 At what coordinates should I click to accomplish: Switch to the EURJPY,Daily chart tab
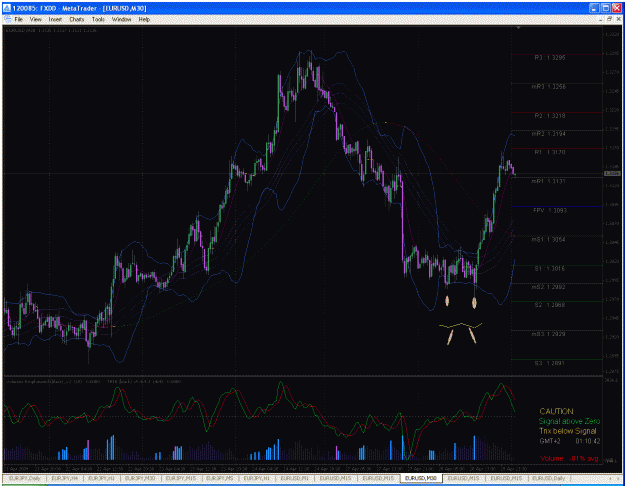tap(25, 478)
